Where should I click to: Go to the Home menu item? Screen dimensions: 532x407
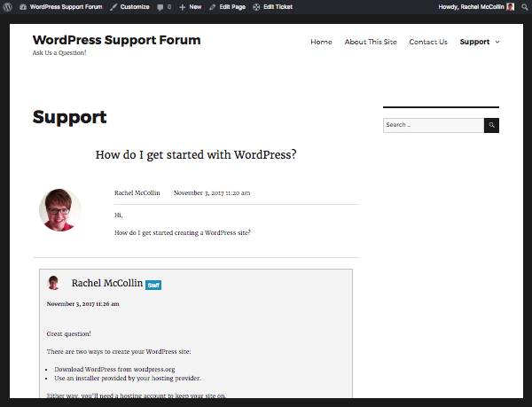coord(321,42)
